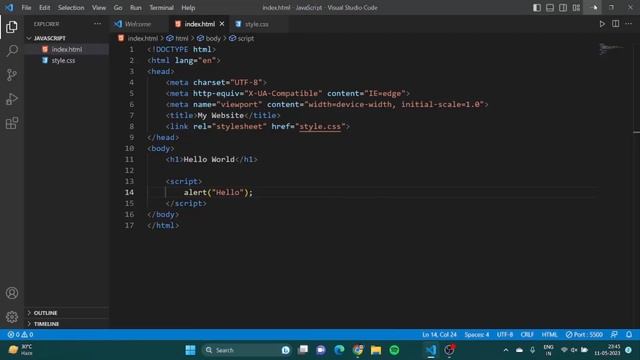The width and height of the screenshot is (640, 360).
Task: Click the Visual Studio Code logo icon
Action: (9, 8)
